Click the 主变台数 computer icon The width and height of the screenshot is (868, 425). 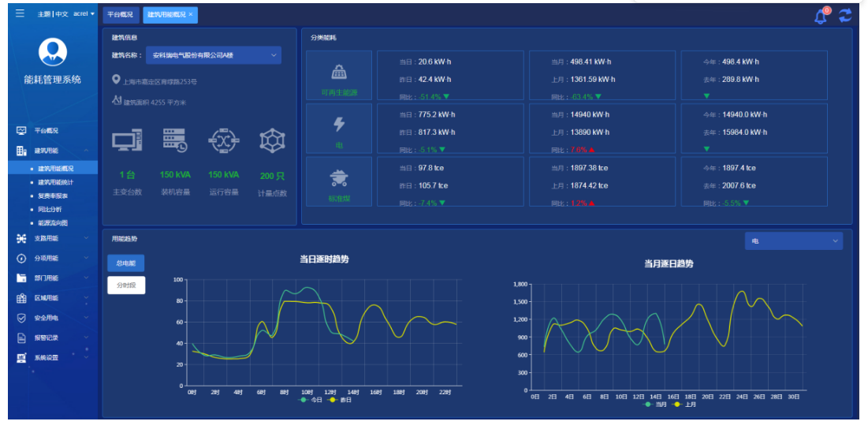126,141
